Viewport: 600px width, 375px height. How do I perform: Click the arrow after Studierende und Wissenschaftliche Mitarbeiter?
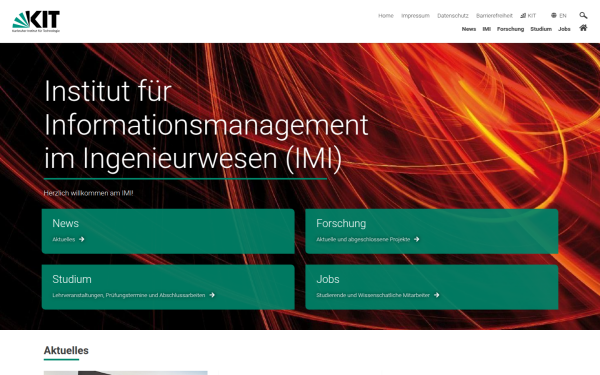[437, 295]
